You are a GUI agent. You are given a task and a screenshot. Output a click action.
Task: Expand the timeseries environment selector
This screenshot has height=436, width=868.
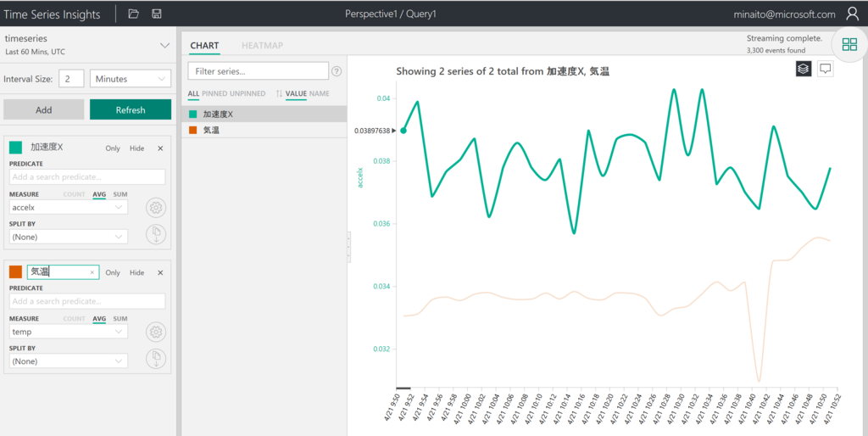[x=164, y=46]
